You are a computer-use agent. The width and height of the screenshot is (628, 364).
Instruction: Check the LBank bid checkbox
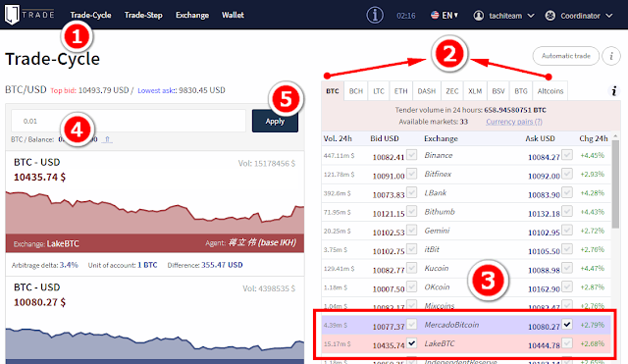click(x=411, y=192)
